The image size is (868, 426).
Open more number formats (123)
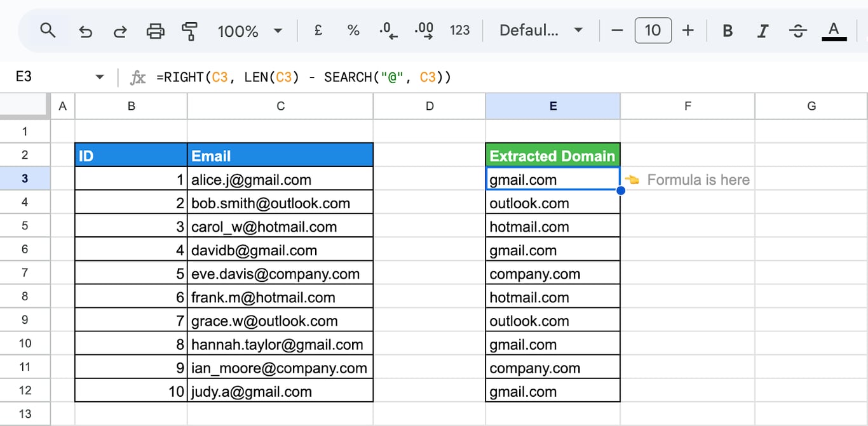(459, 30)
